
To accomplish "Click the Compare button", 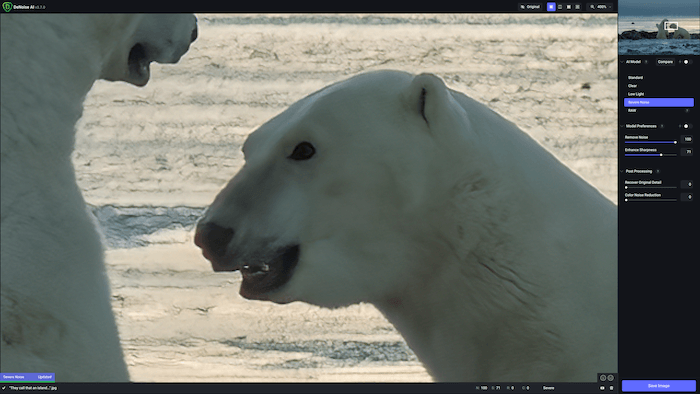I will pyautogui.click(x=665, y=62).
